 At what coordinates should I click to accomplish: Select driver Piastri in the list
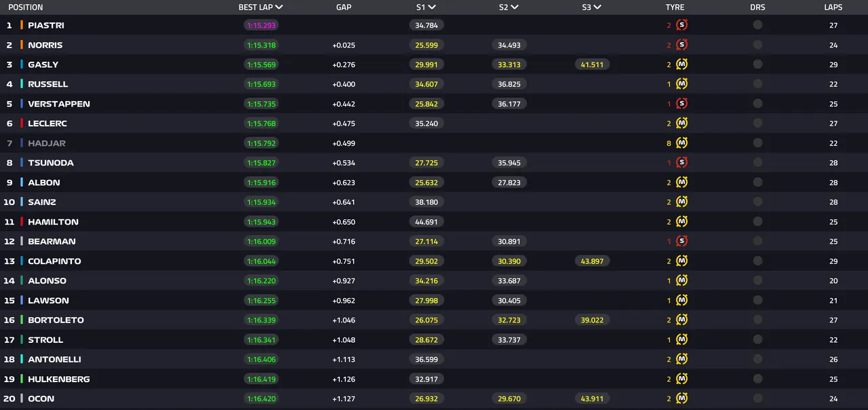tap(46, 25)
